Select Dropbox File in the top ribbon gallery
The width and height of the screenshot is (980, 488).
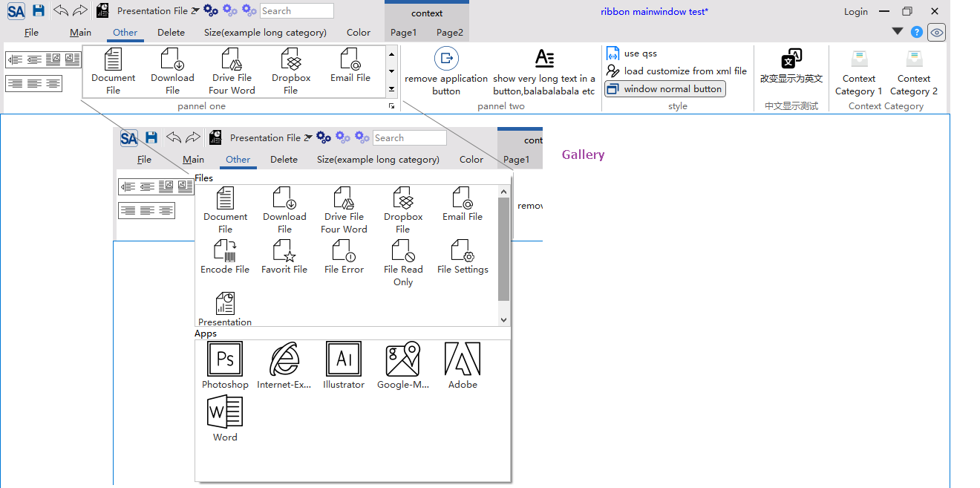291,71
